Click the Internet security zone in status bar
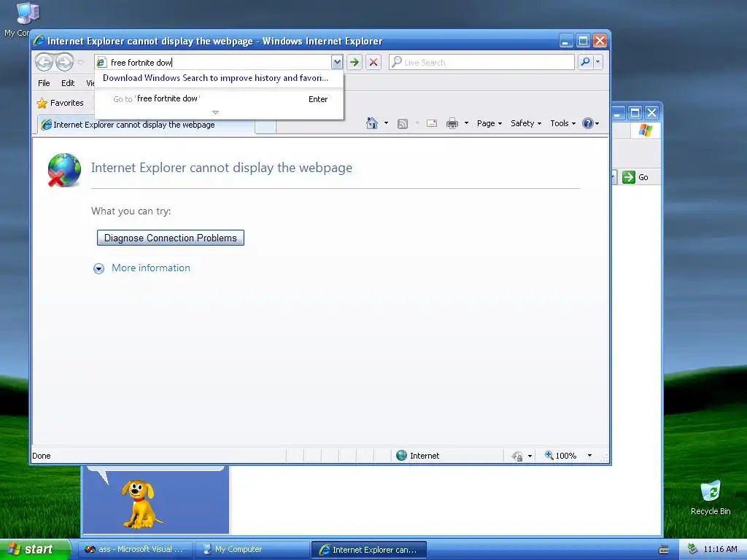 click(418, 456)
